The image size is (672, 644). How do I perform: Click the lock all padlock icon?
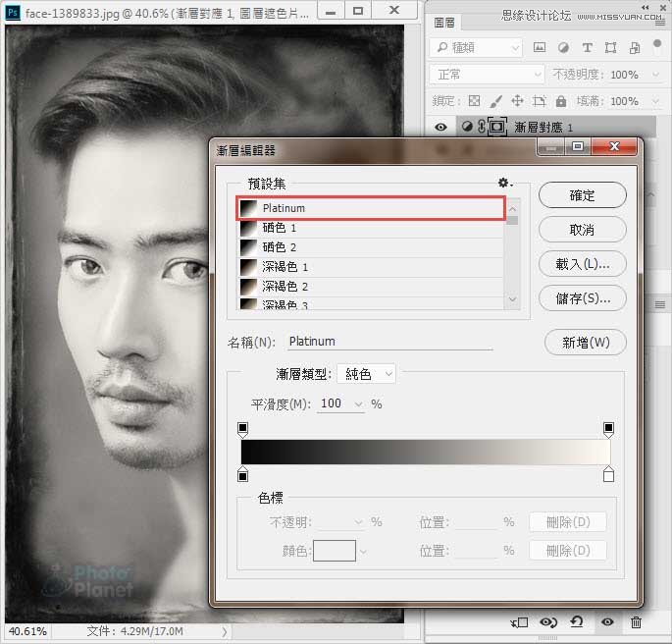560,101
